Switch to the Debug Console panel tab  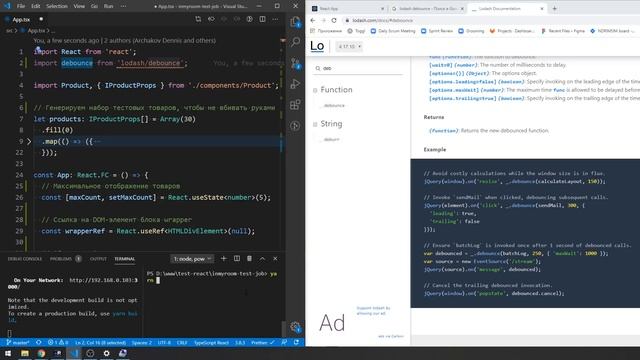[25, 259]
